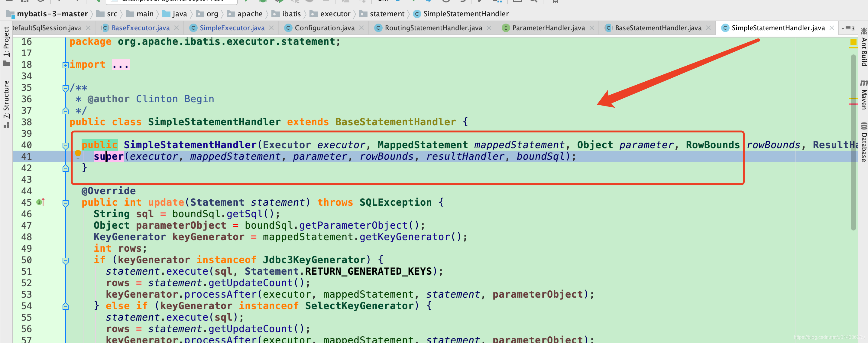This screenshot has width=868, height=343.
Task: Open the Maven side panel
Action: pos(864,95)
